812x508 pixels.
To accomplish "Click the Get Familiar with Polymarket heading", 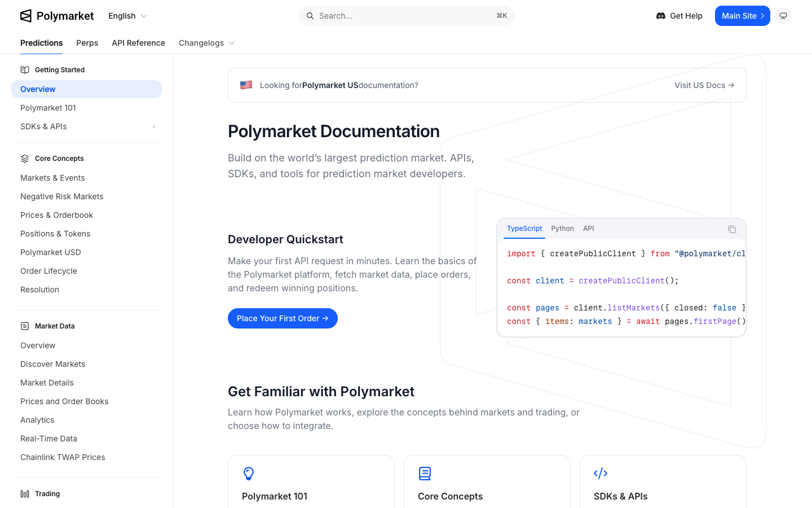I will coord(321,392).
